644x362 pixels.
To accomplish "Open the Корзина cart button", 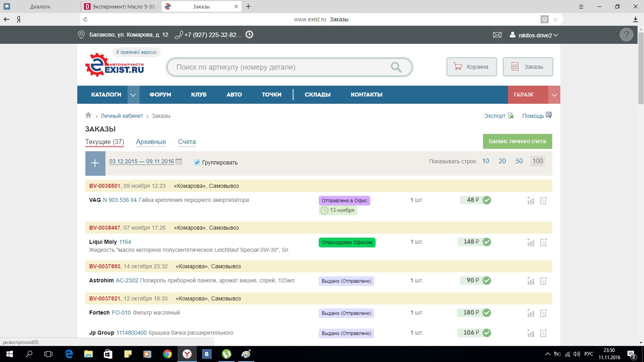I will pos(472,67).
